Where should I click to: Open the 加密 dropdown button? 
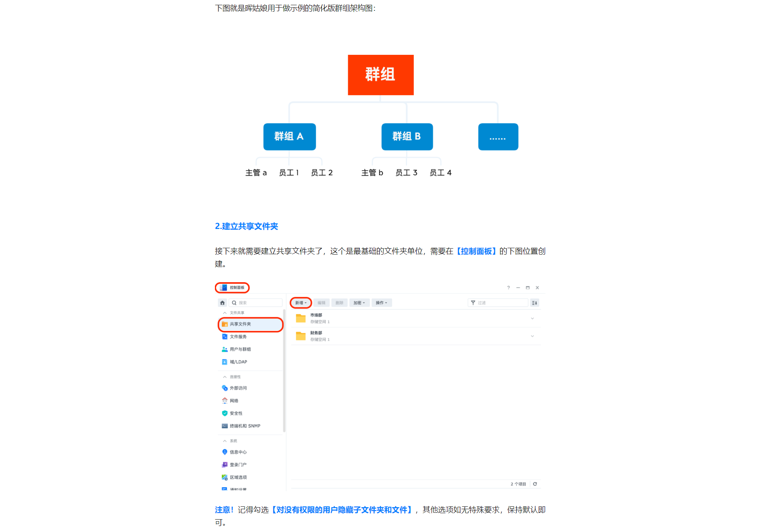point(359,303)
